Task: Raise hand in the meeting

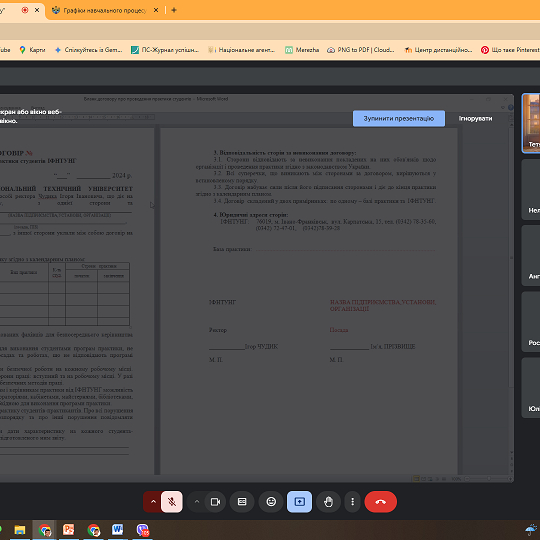Action: click(x=329, y=502)
